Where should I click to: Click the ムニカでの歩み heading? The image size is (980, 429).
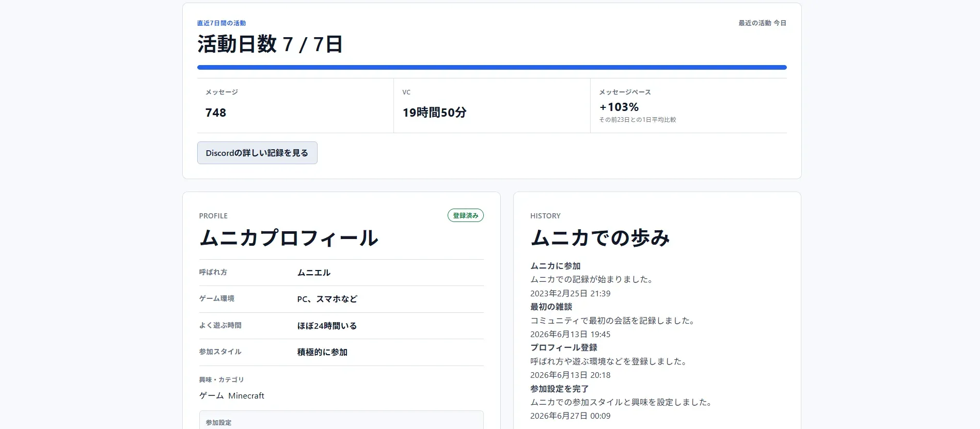pos(600,238)
